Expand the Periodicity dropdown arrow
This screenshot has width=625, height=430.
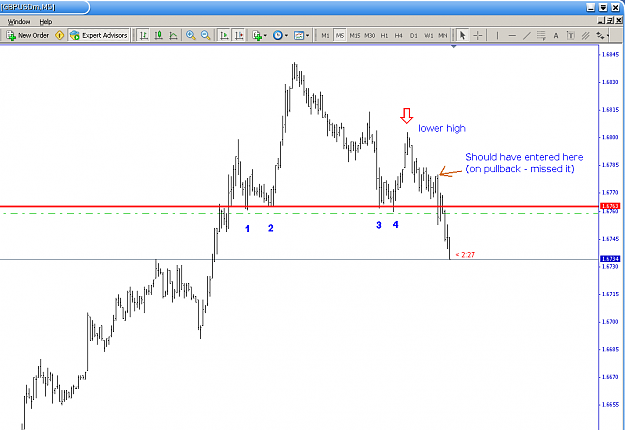pos(286,35)
